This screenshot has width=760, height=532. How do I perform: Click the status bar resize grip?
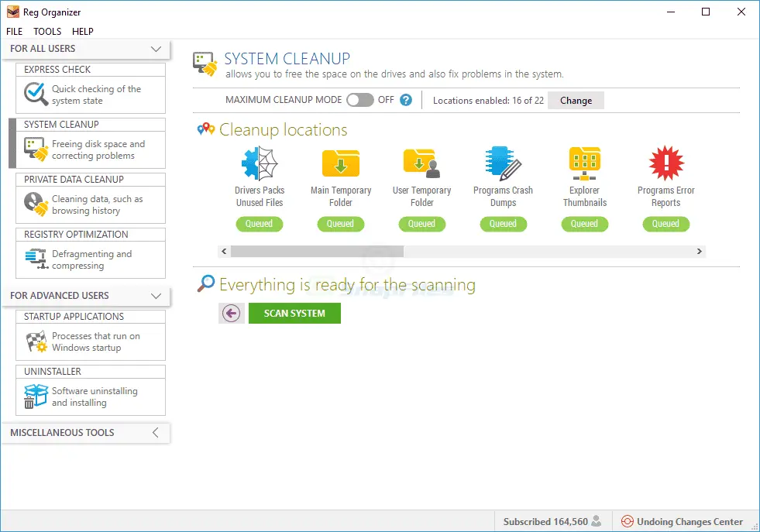755,527
